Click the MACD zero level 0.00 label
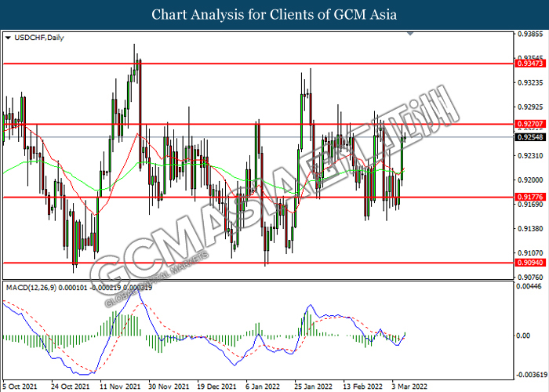 523,336
